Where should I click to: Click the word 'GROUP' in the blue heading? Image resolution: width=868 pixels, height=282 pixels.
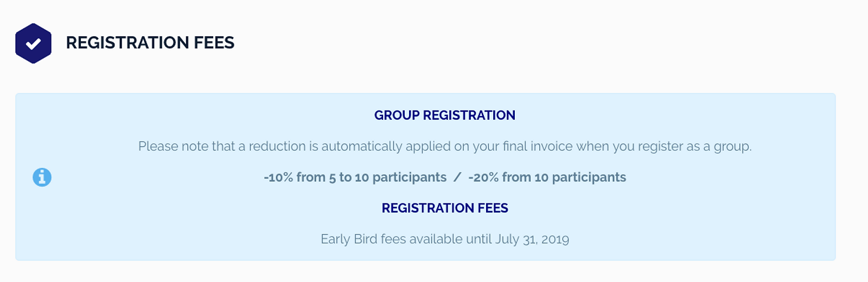(397, 116)
